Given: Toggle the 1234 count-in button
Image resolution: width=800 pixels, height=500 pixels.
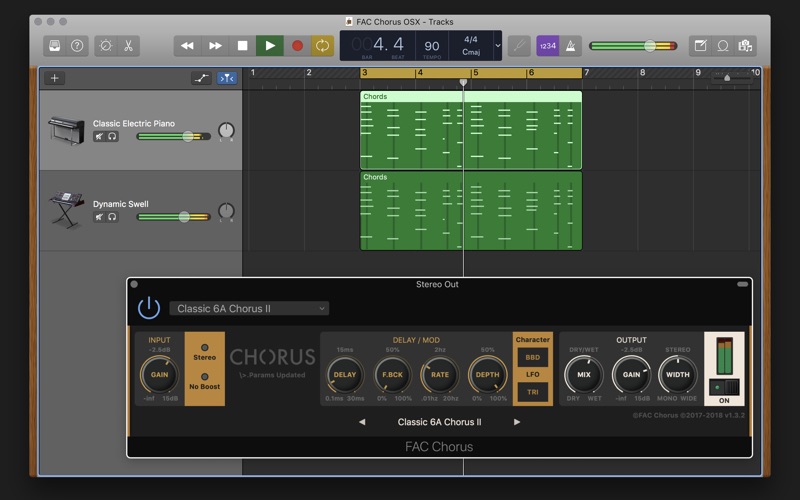Looking at the screenshot, I should pyautogui.click(x=547, y=46).
